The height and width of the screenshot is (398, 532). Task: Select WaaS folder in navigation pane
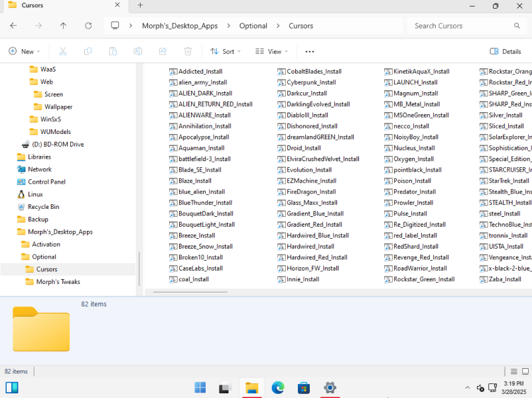(48, 69)
